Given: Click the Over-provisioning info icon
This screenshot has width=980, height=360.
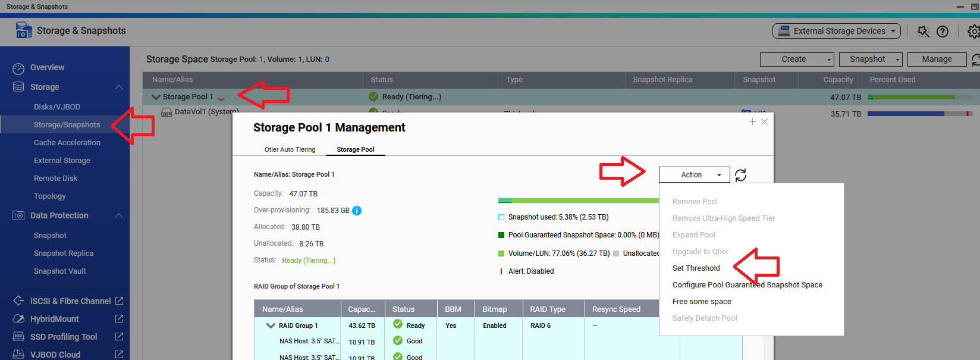Looking at the screenshot, I should (x=357, y=211).
